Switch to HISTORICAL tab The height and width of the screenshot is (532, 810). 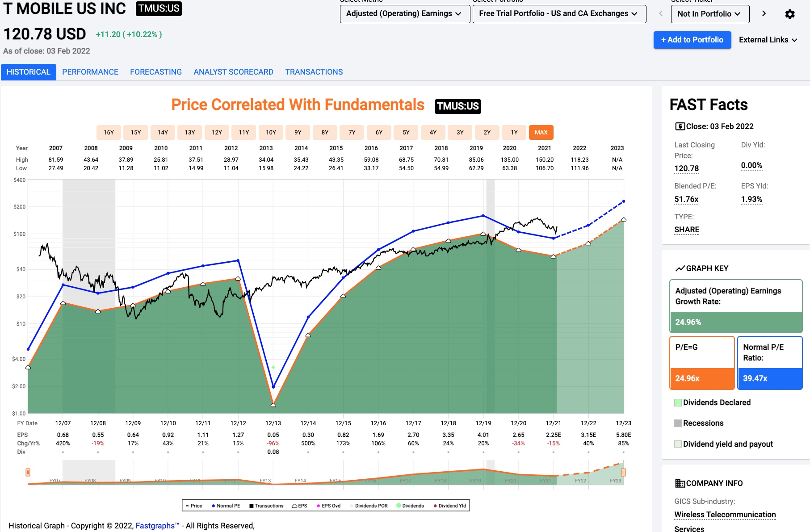[x=29, y=72]
